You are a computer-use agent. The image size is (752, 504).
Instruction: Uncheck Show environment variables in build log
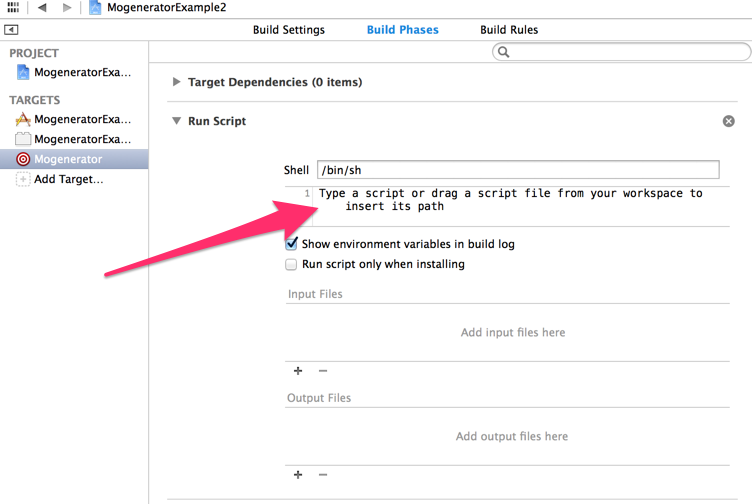[x=292, y=244]
